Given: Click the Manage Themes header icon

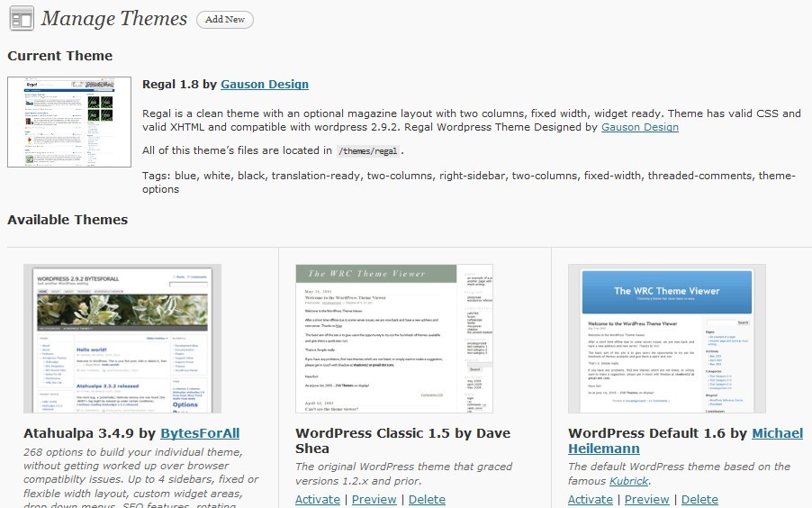Looking at the screenshot, I should 22,19.
